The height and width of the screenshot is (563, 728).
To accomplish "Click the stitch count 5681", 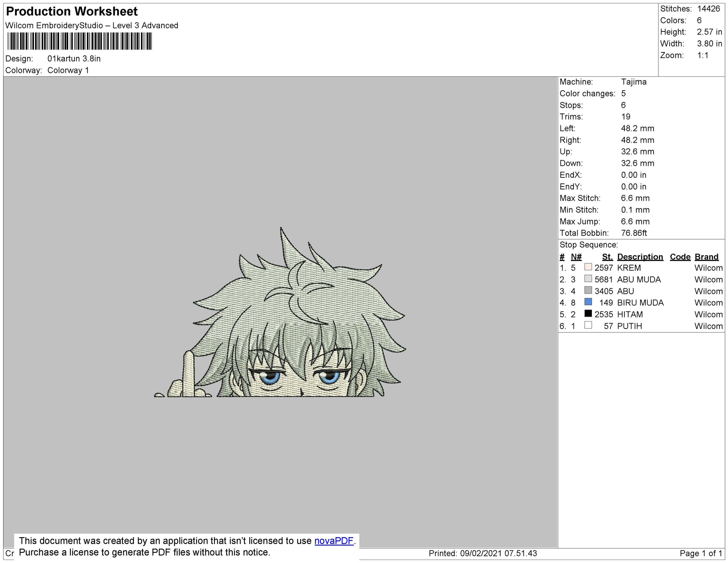I will coord(603,280).
